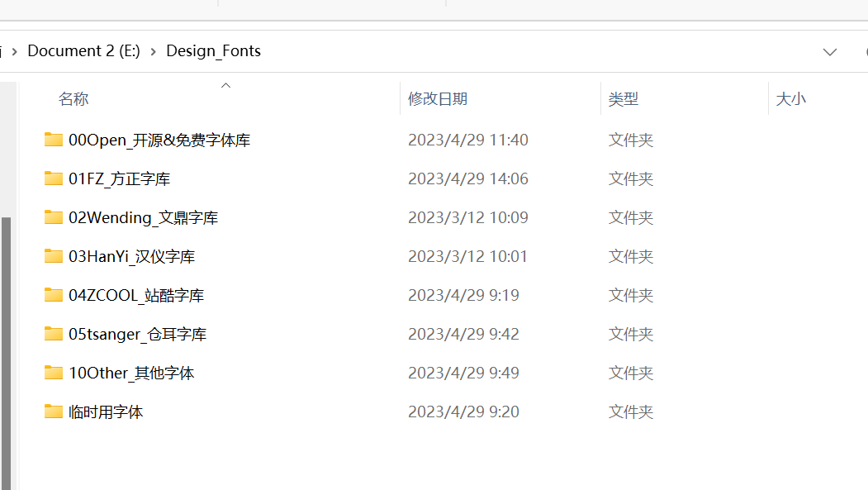Click folder icon of 01FZ_方正字库
868x490 pixels.
tap(53, 178)
